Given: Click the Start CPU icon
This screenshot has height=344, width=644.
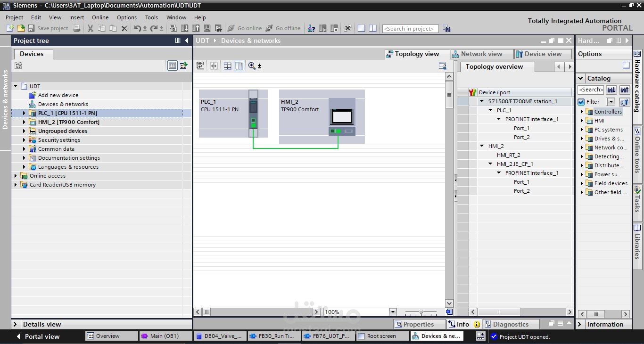Looking at the screenshot, I should click(323, 28).
